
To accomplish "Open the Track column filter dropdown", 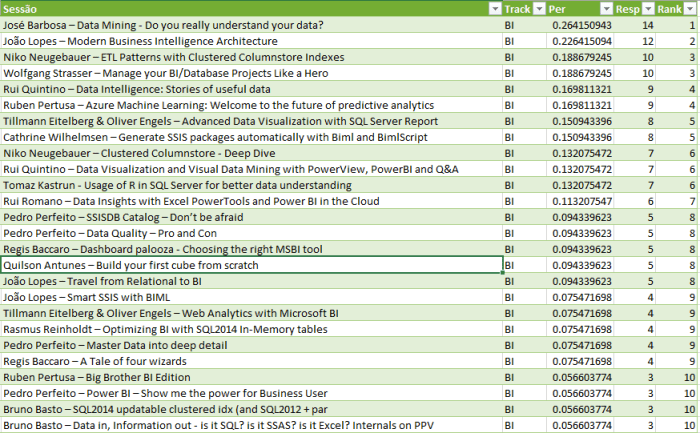I will click(537, 9).
